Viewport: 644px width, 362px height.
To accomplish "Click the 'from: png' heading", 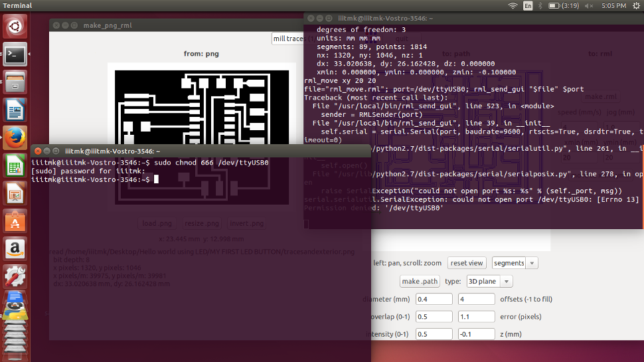I will 201,54.
